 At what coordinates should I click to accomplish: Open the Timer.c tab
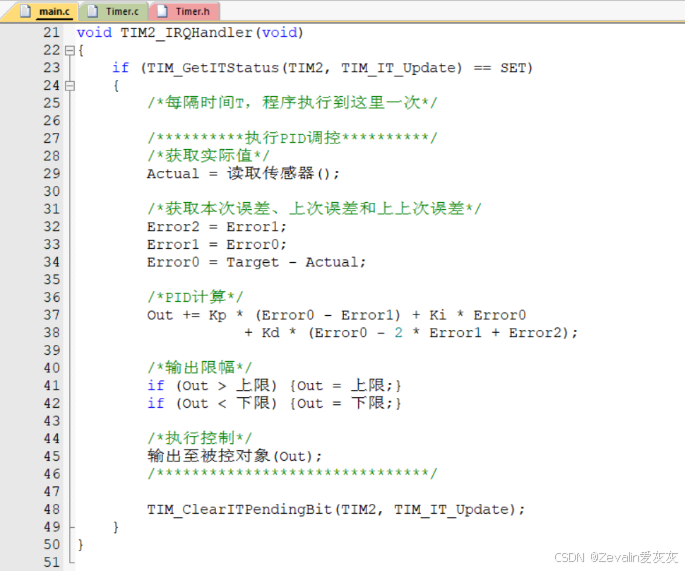114,11
